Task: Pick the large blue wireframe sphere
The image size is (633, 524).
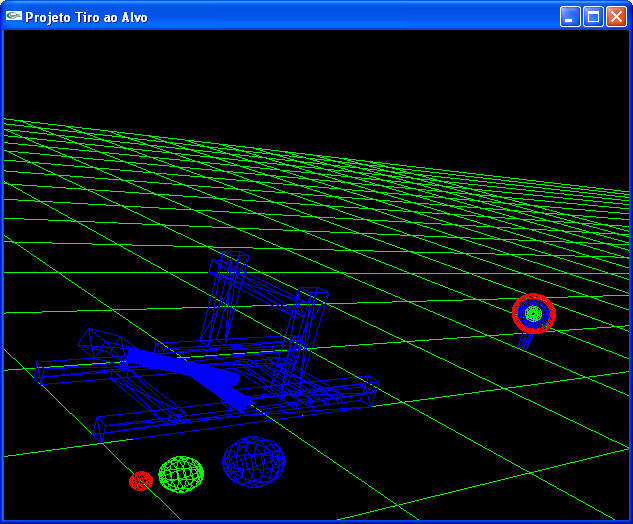Action: pos(254,461)
